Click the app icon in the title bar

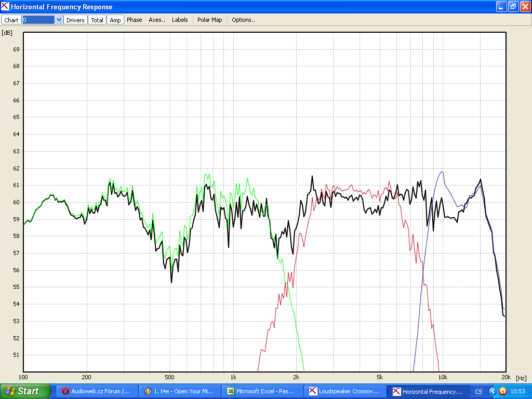[x=5, y=6]
